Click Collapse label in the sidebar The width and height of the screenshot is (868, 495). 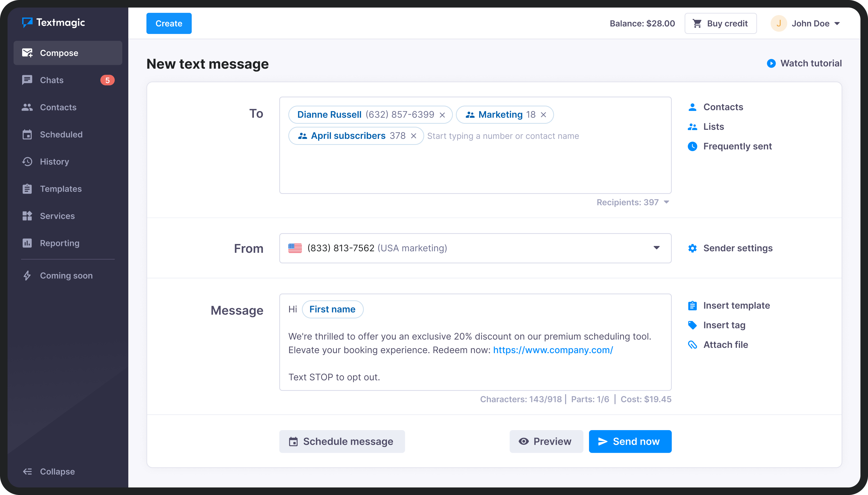pyautogui.click(x=57, y=472)
